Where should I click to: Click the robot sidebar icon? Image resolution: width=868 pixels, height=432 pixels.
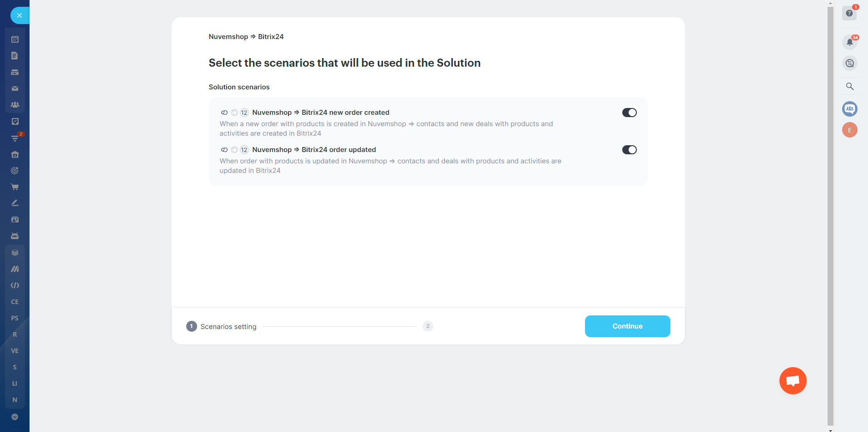(x=15, y=236)
